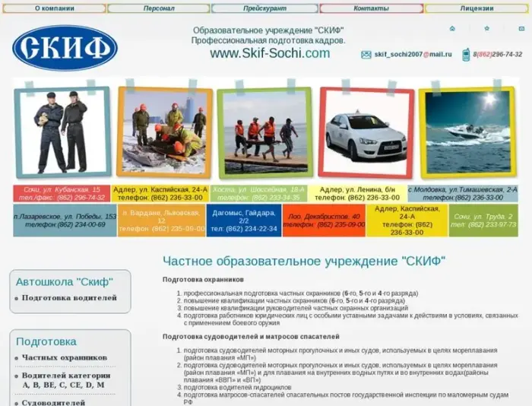Select the п. Вардане, Львовская, 12 block
This screenshot has height=406, width=532.
[x=161, y=220]
